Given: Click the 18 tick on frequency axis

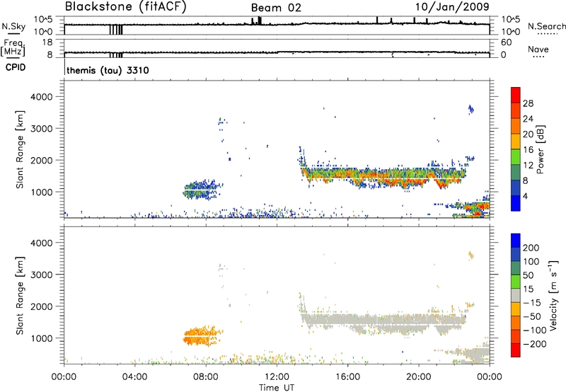Looking at the screenshot, I should pos(47,42).
